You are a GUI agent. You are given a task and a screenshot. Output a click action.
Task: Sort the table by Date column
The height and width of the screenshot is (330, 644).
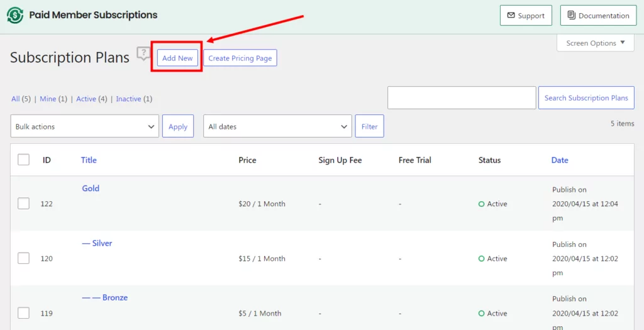coord(560,160)
